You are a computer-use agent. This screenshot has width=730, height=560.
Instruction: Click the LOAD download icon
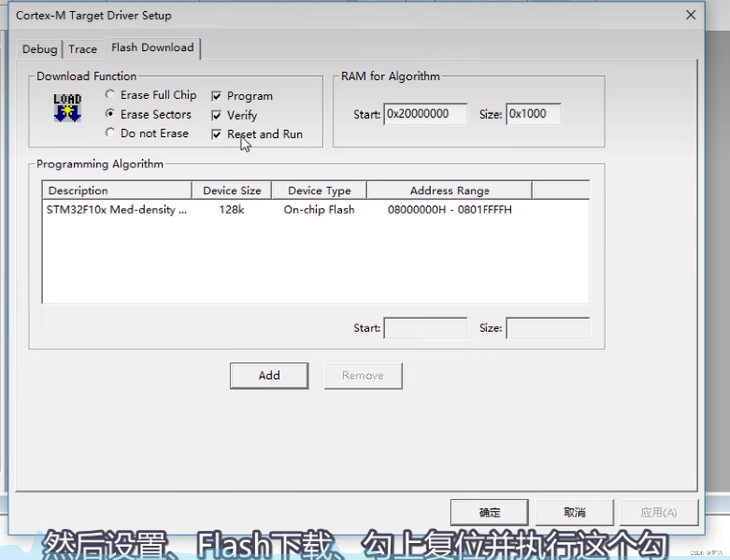coord(67,108)
